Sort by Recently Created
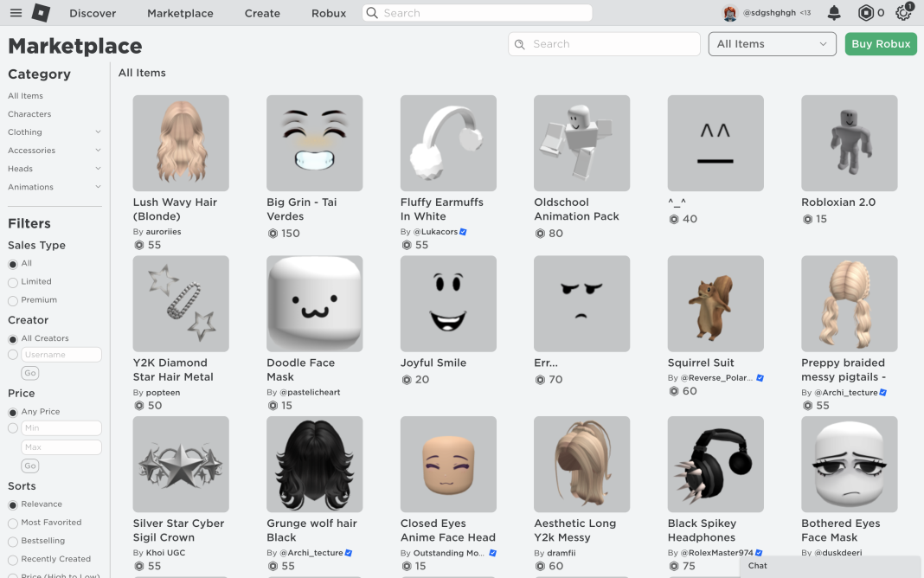The width and height of the screenshot is (924, 578). point(12,560)
